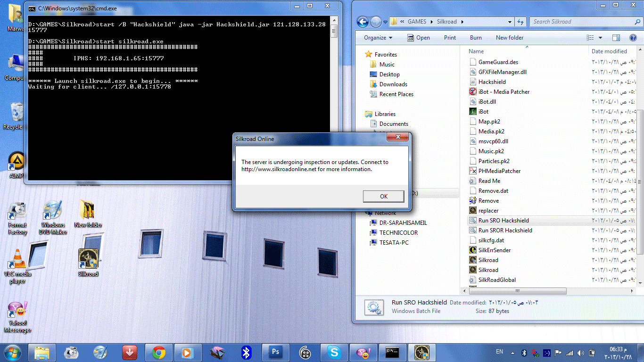
Task: Open the recent pages dropdown beside Forward
Action: pyautogui.click(x=385, y=22)
